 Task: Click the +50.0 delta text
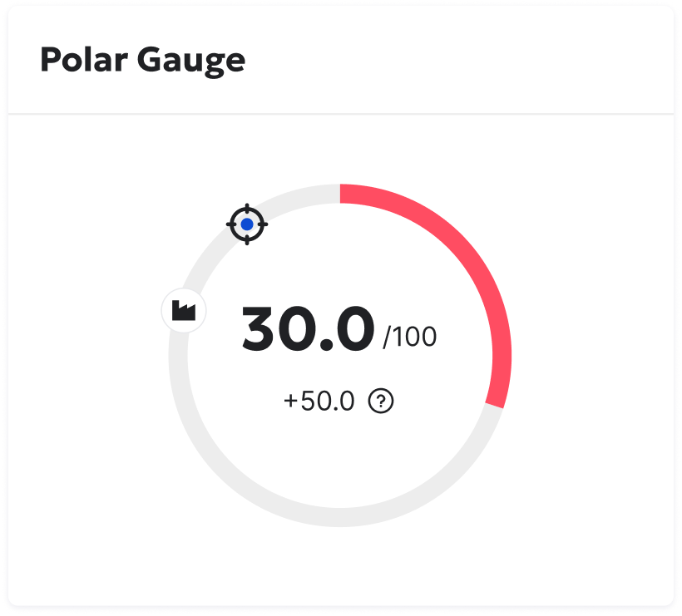click(x=319, y=401)
